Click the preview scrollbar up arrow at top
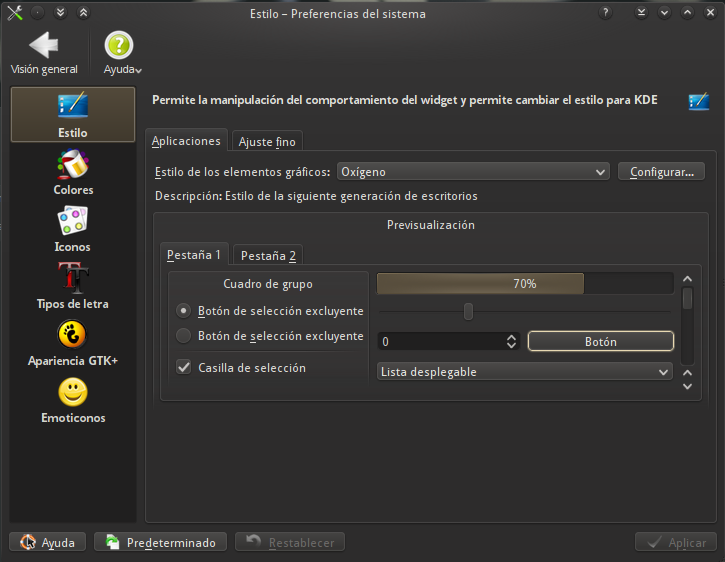This screenshot has width=725, height=562. 688,278
